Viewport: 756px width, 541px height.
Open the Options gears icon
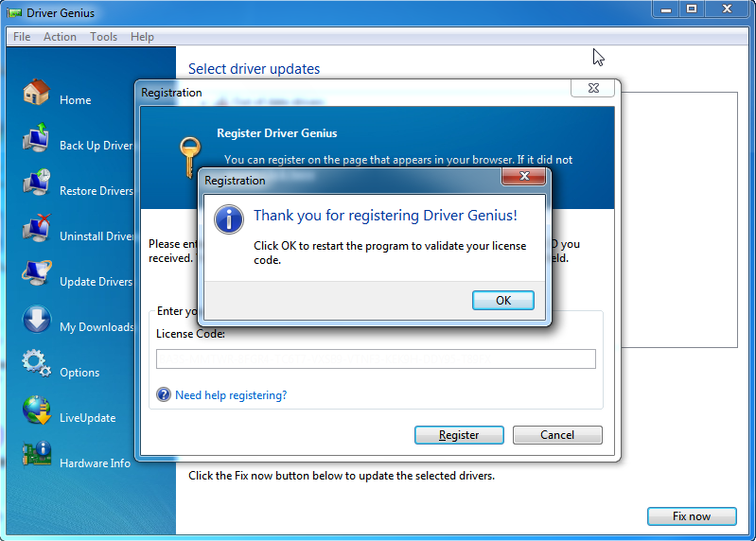(36, 364)
